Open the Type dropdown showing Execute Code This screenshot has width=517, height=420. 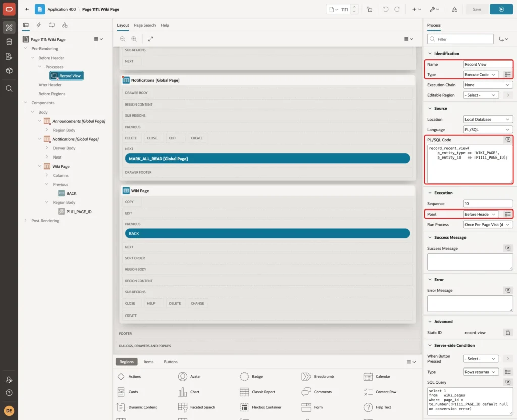pyautogui.click(x=481, y=75)
